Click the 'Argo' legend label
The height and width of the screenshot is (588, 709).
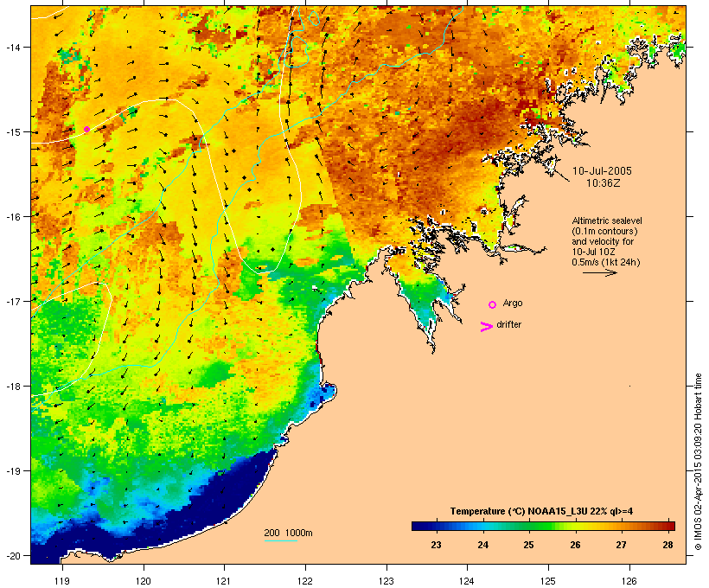(x=513, y=304)
